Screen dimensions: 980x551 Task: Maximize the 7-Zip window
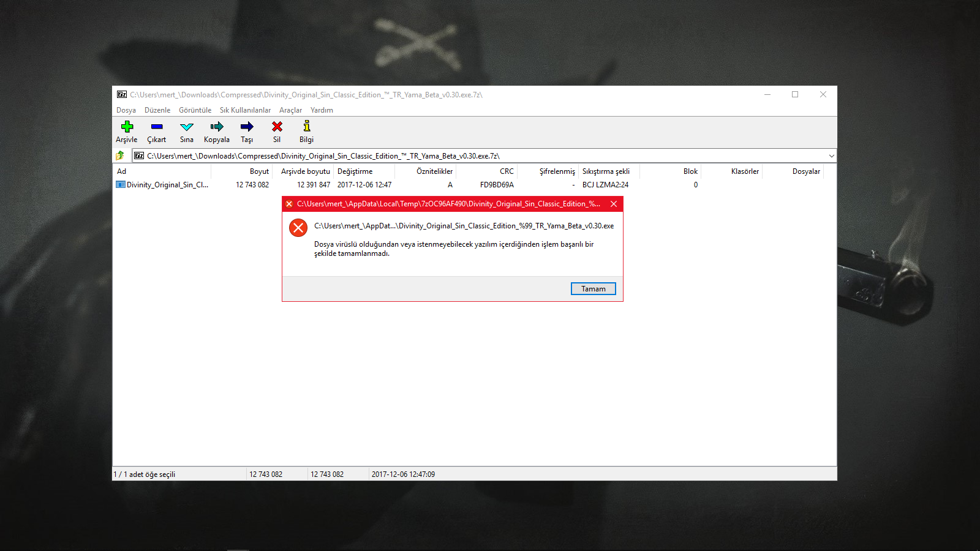[795, 94]
